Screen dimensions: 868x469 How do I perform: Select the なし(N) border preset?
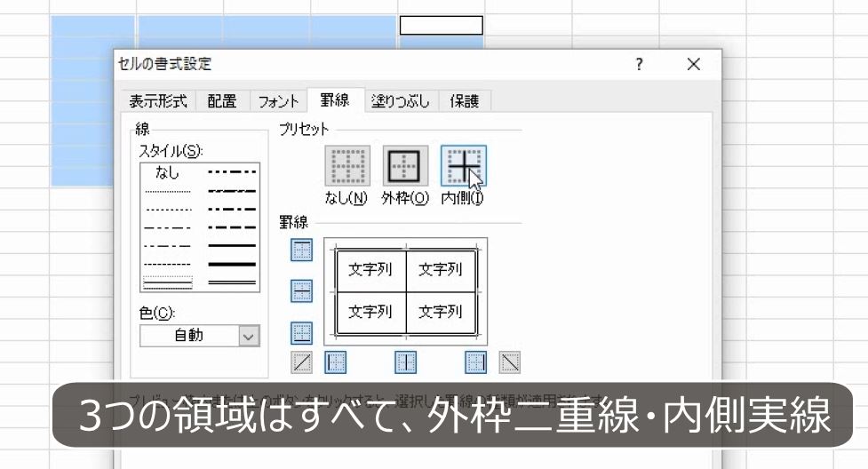pyautogui.click(x=347, y=165)
